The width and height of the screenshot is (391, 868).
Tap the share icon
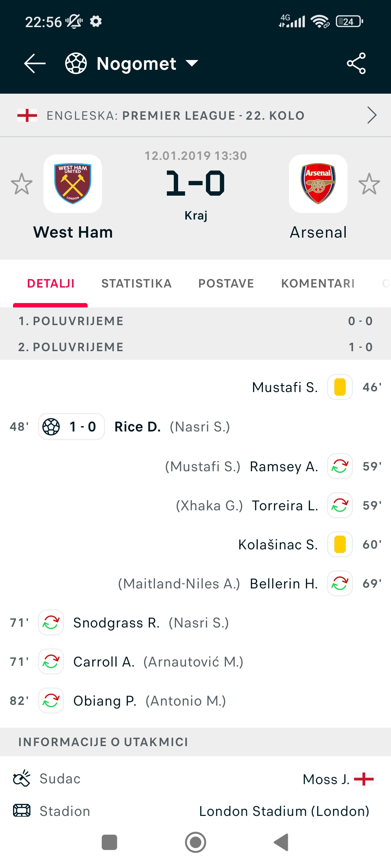click(x=356, y=63)
